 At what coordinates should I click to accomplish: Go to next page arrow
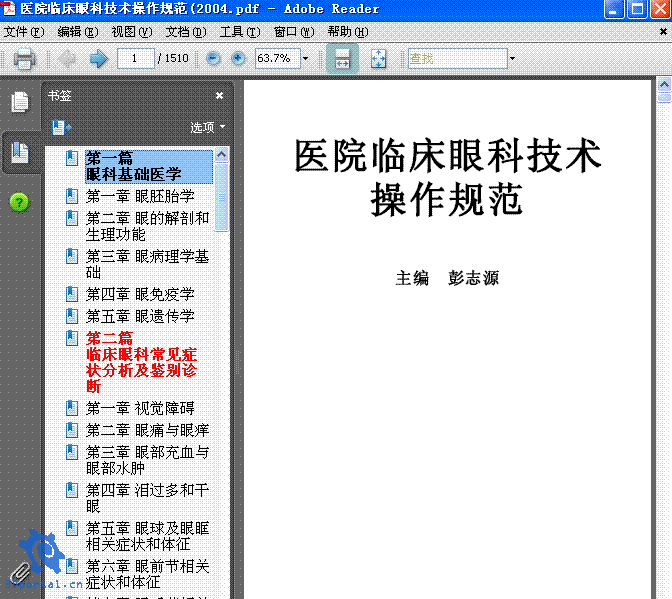click(x=99, y=58)
